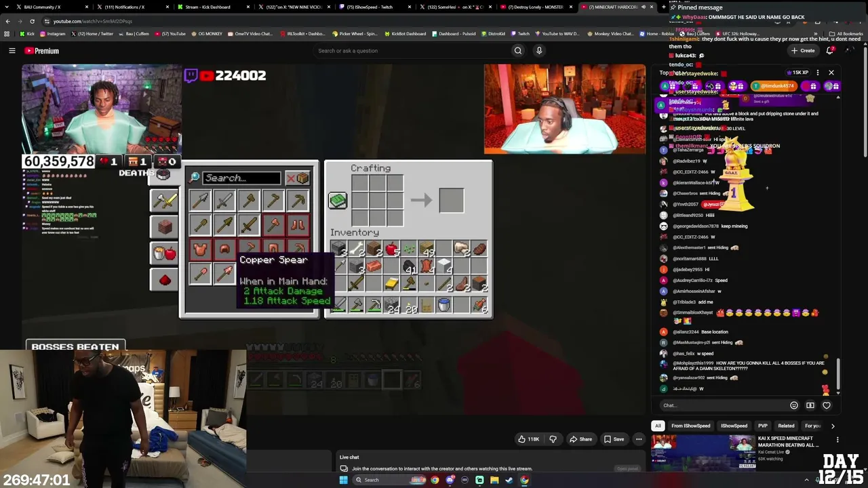Select the building blocks recipe tab
Viewport: 868px width, 488px height.
click(164, 226)
